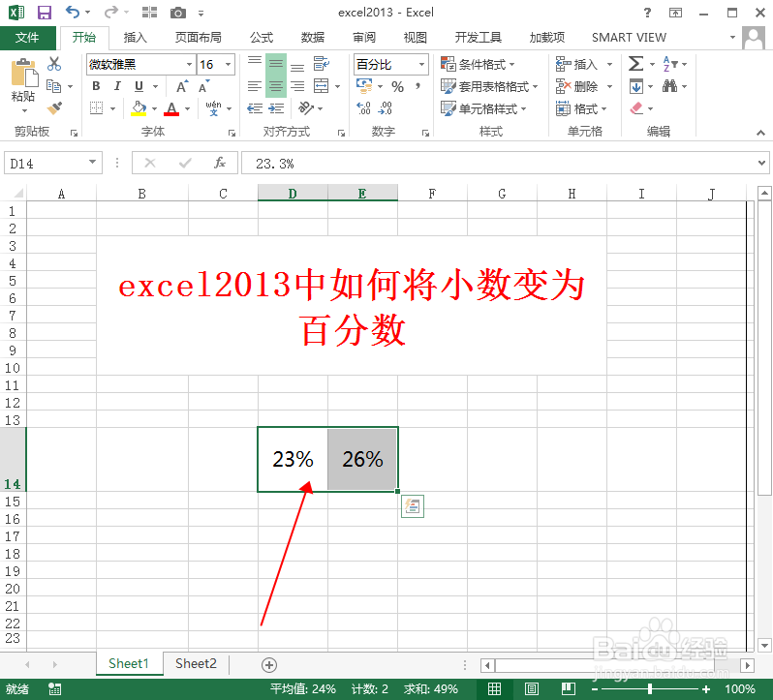
Task: Click the Wrap Text icon
Action: [321, 64]
